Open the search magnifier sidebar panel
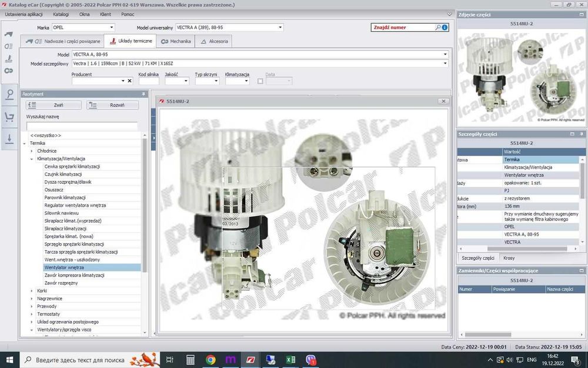 [x=9, y=94]
